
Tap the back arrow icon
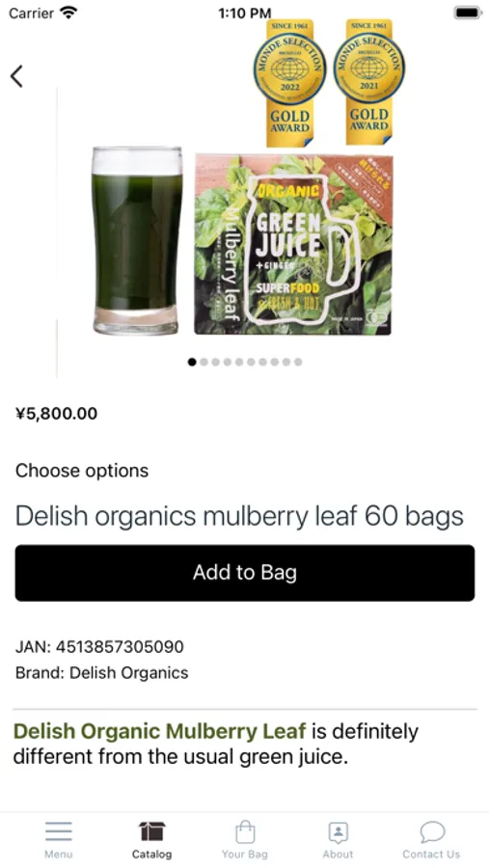click(x=16, y=76)
